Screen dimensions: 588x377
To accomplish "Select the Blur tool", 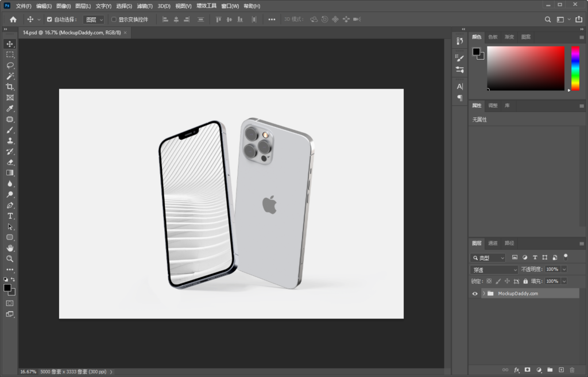I will 10,184.
